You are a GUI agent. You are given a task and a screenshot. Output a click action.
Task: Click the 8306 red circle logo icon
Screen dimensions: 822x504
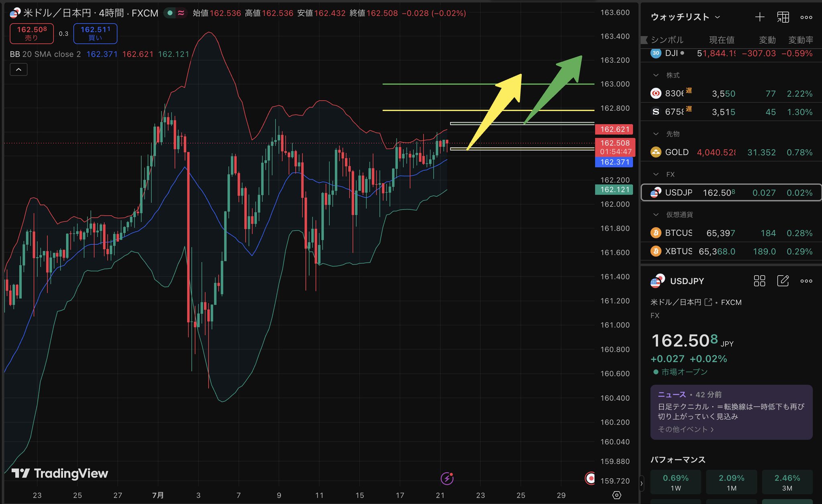(x=656, y=93)
